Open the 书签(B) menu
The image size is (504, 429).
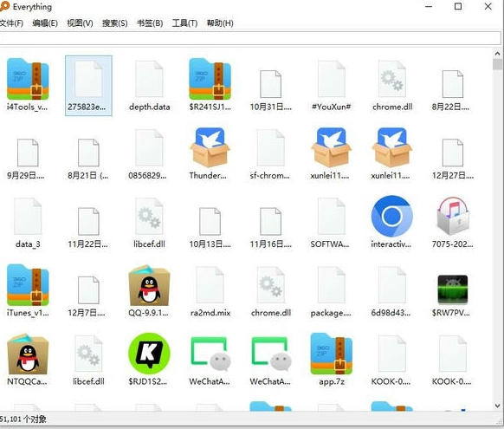pos(150,23)
